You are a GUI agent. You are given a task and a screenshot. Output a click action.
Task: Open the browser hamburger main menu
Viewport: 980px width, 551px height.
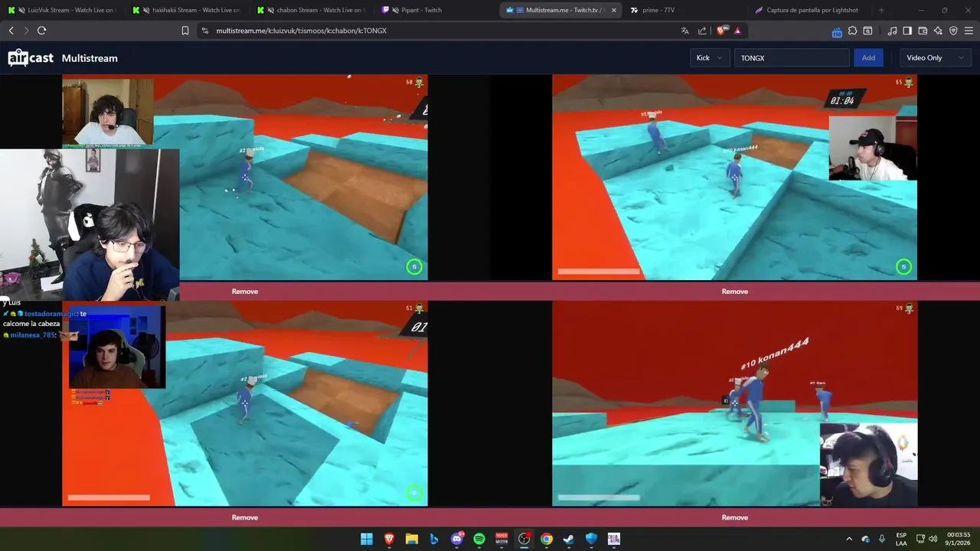(969, 31)
